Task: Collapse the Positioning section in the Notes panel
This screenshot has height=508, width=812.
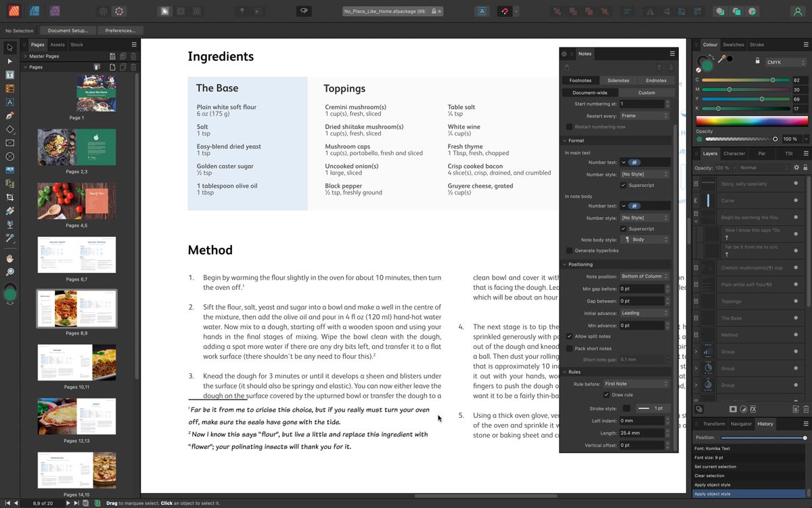Action: tap(566, 264)
